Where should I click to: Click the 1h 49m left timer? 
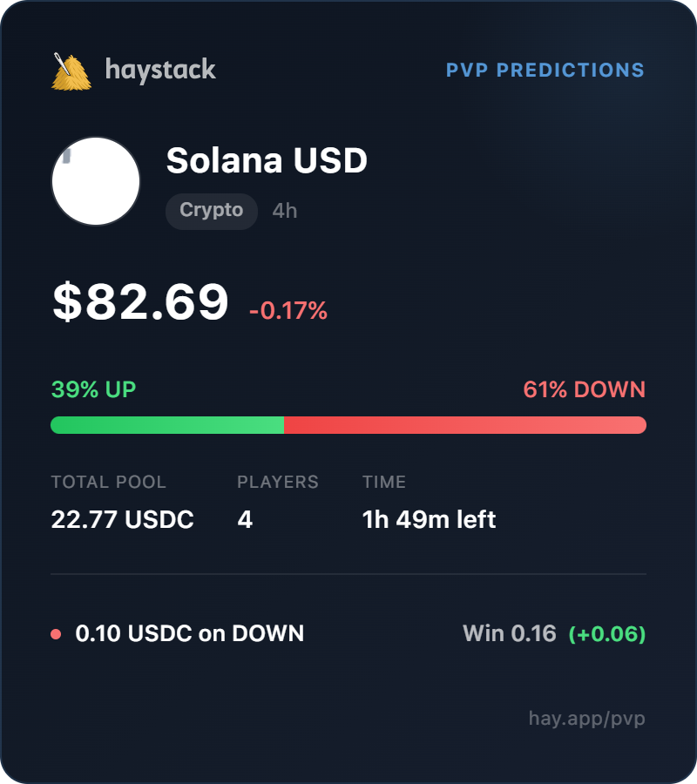[x=429, y=520]
